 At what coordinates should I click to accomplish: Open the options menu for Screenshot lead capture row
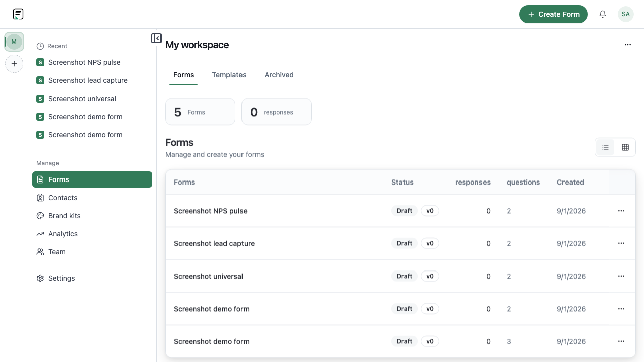point(621,243)
